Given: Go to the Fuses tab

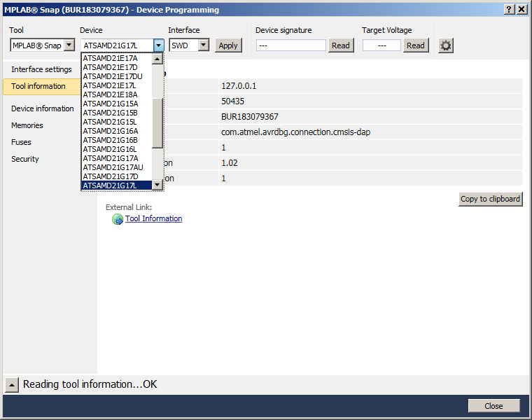Looking at the screenshot, I should tap(21, 143).
